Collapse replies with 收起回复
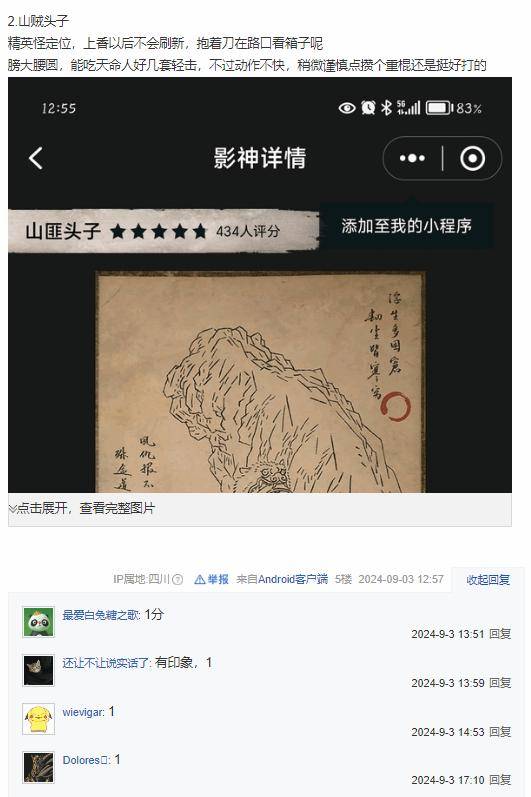Viewport: 531px width, 797px height. [488, 579]
